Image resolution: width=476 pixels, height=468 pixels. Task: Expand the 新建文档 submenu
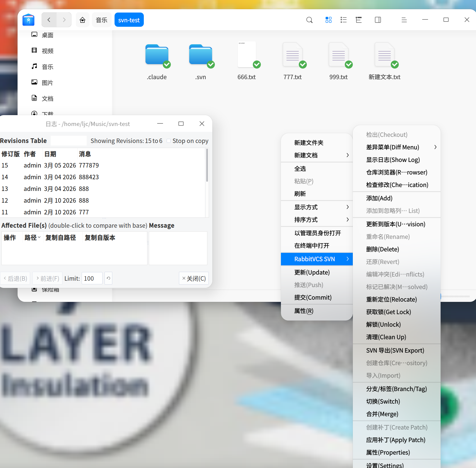[x=317, y=155]
